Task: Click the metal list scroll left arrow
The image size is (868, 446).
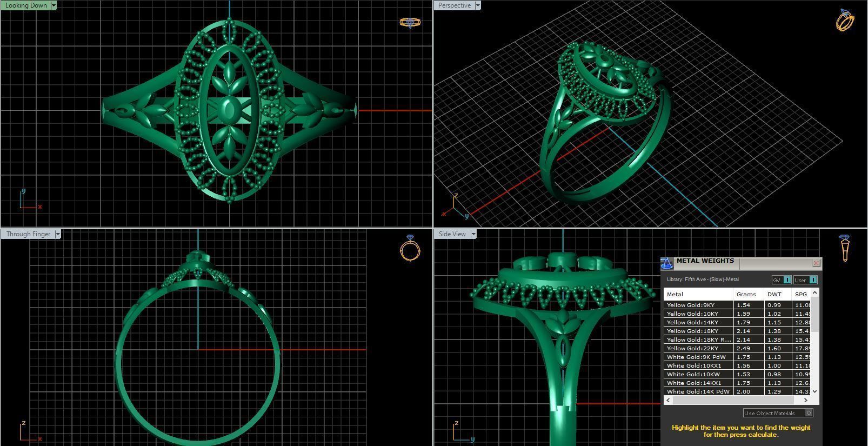Action: (x=668, y=400)
